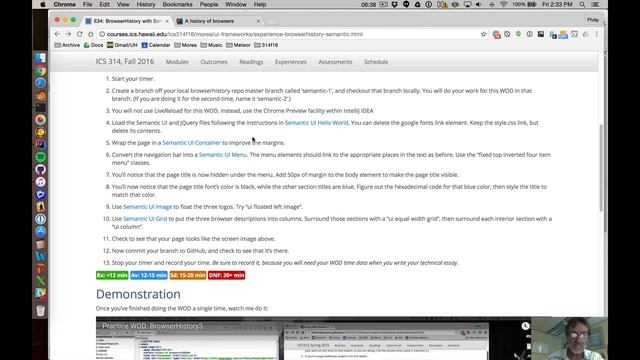The width and height of the screenshot is (640, 360).
Task: Open the Docs bookmark
Action: (x=93, y=45)
